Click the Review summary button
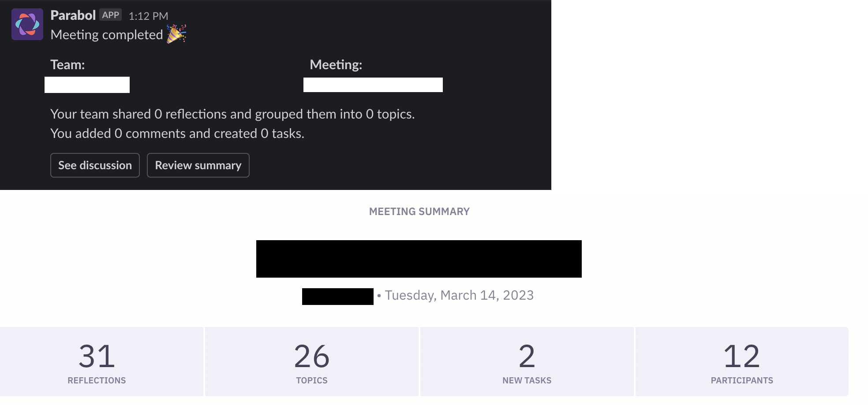Viewport: 868px width, 405px height. tap(198, 165)
